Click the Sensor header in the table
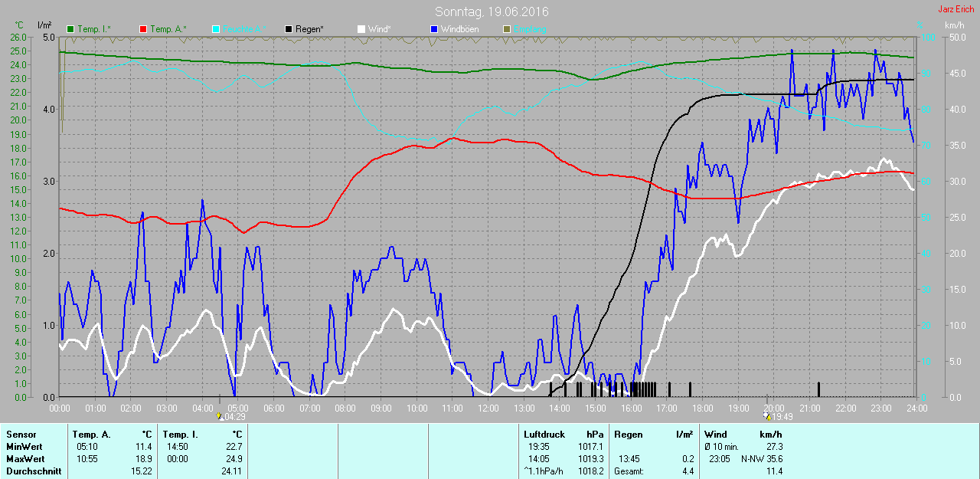 21,435
